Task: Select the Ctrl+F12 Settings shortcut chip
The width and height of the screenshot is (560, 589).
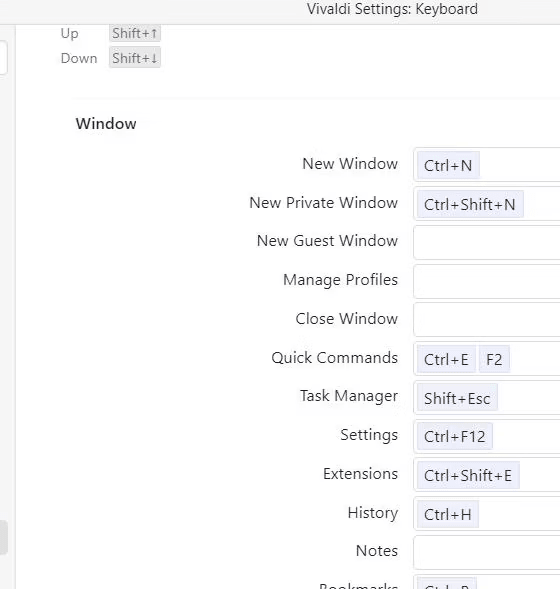Action: coord(454,436)
